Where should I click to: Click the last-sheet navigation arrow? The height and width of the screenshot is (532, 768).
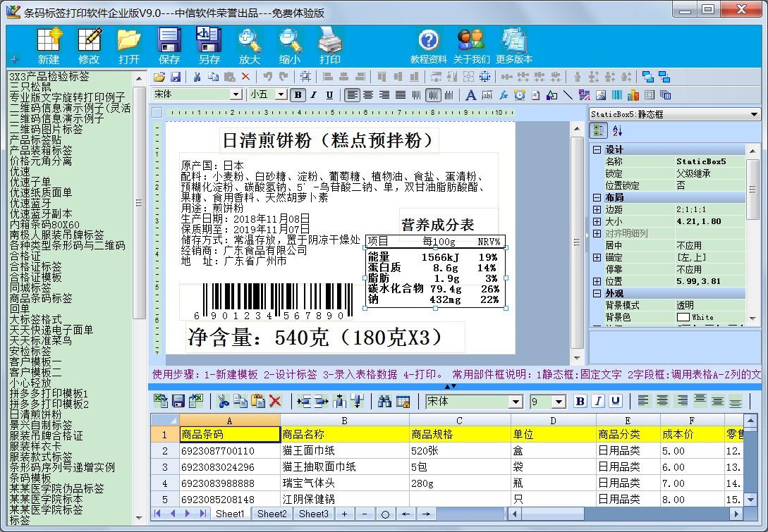coord(203,514)
